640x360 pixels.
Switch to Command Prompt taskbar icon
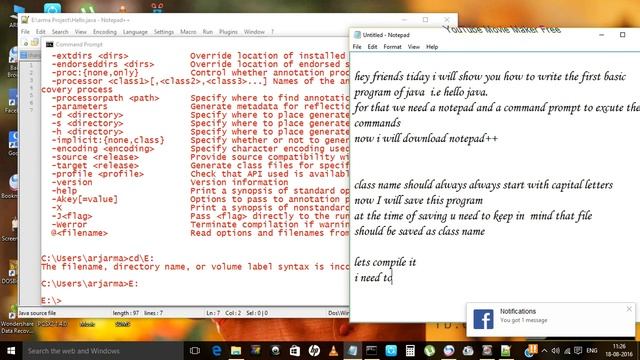[x=371, y=351]
